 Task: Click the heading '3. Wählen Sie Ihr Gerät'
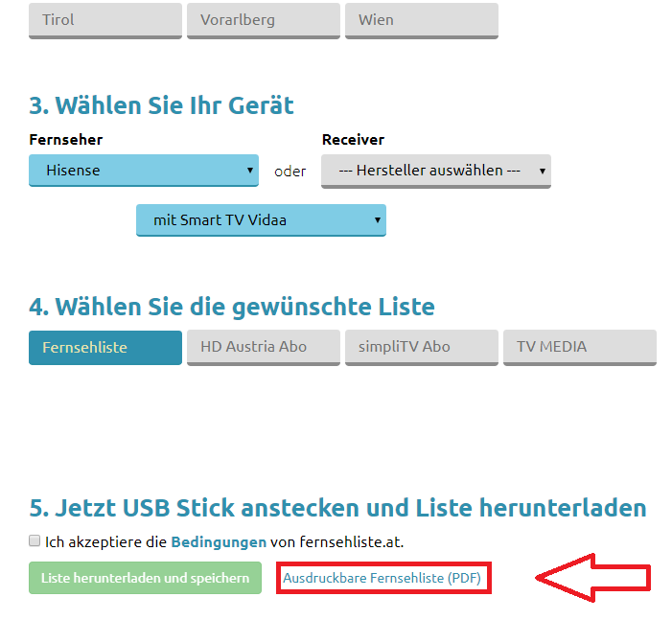coord(161,105)
